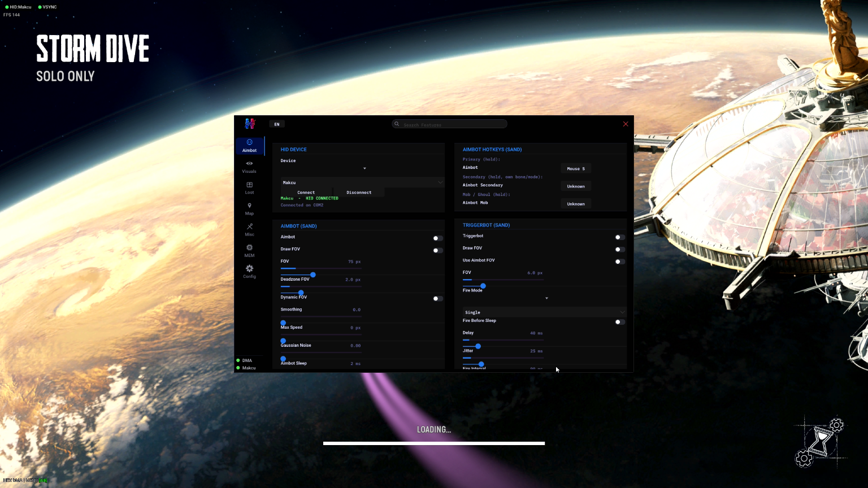868x488 pixels.
Task: Enable the Use Aimbot FOV switch
Action: coord(620,262)
